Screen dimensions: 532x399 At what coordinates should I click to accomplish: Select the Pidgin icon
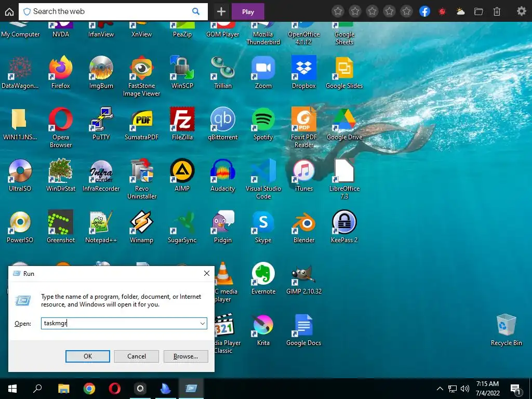[222, 227]
